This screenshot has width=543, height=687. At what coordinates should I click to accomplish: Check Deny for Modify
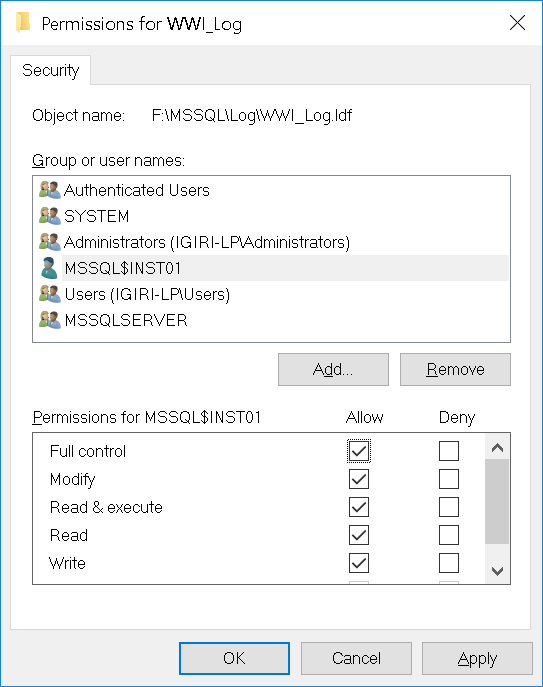[449, 479]
